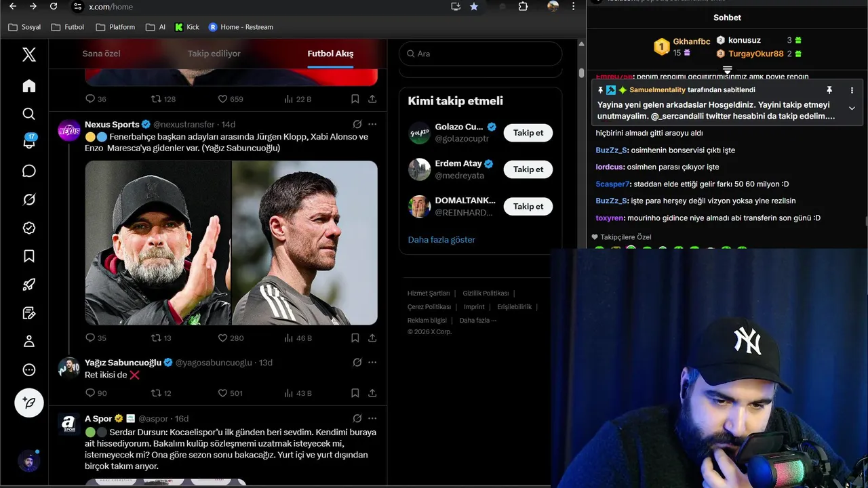Switch to Takip ediliyor tab

[x=214, y=54]
